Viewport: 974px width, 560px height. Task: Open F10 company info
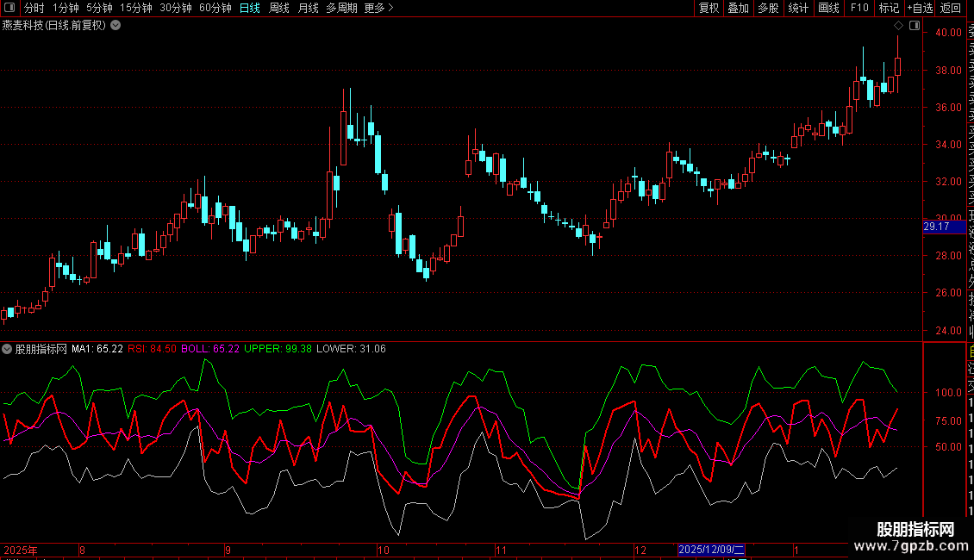859,8
